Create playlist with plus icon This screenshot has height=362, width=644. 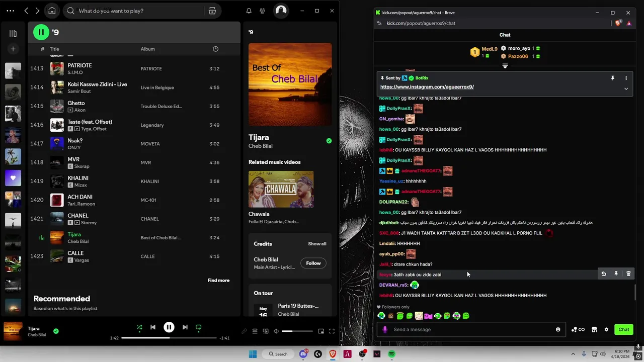pyautogui.click(x=13, y=49)
